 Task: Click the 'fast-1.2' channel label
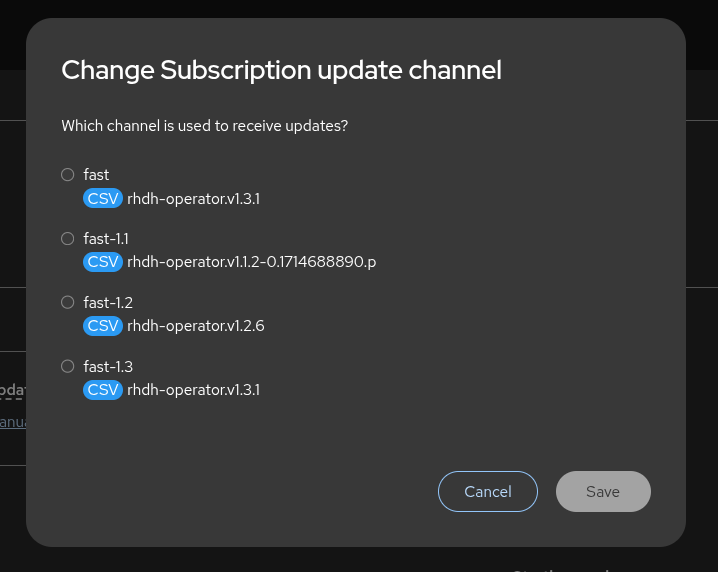(108, 303)
